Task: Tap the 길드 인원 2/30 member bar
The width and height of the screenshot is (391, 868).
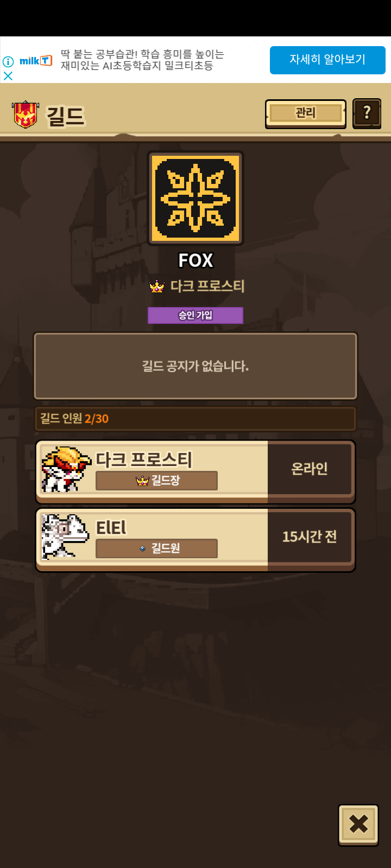Action: click(x=195, y=419)
